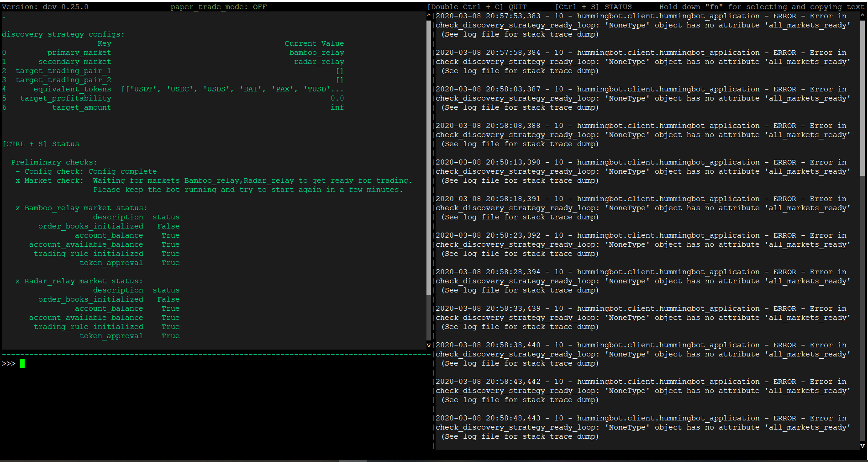
Task: Click Bamboo_relay token_approval row
Action: (129, 263)
